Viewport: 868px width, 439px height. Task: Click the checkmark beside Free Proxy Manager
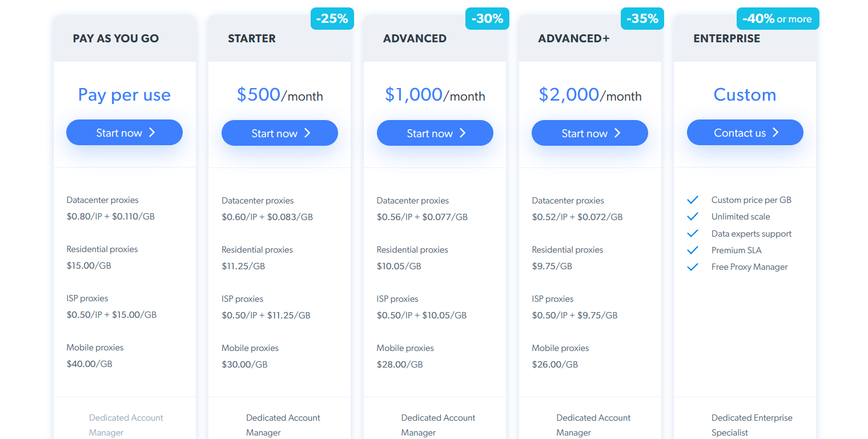[x=693, y=267]
